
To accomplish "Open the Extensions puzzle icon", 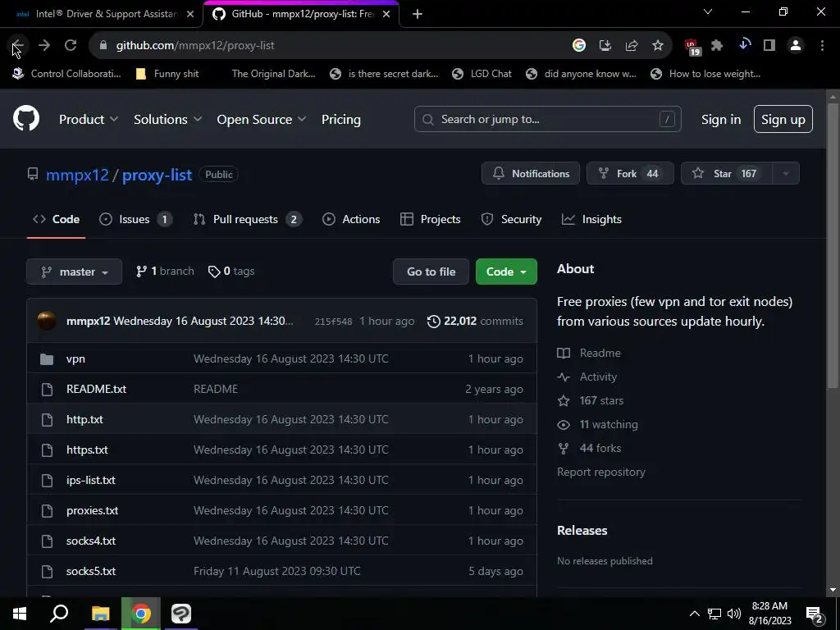I will [x=717, y=46].
